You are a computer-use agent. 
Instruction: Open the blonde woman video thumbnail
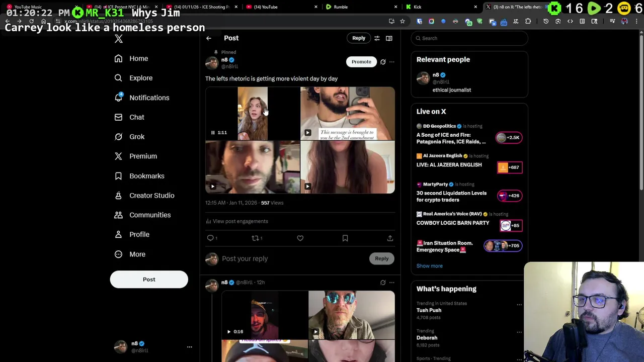click(252, 114)
